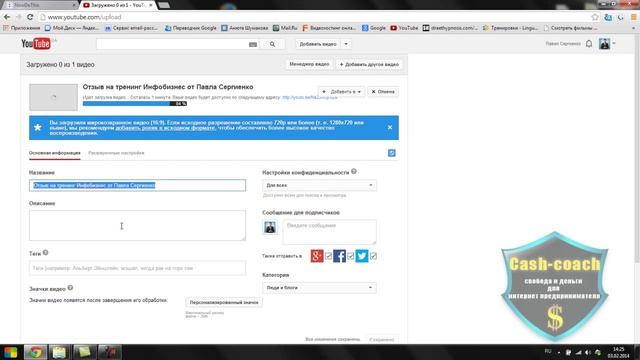The width and height of the screenshot is (640, 360).
Task: Click the RU language indicator
Action: pyautogui.click(x=548, y=351)
